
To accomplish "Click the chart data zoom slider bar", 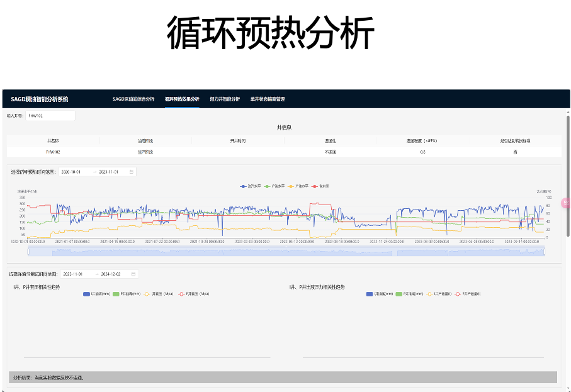I will pos(286,252).
